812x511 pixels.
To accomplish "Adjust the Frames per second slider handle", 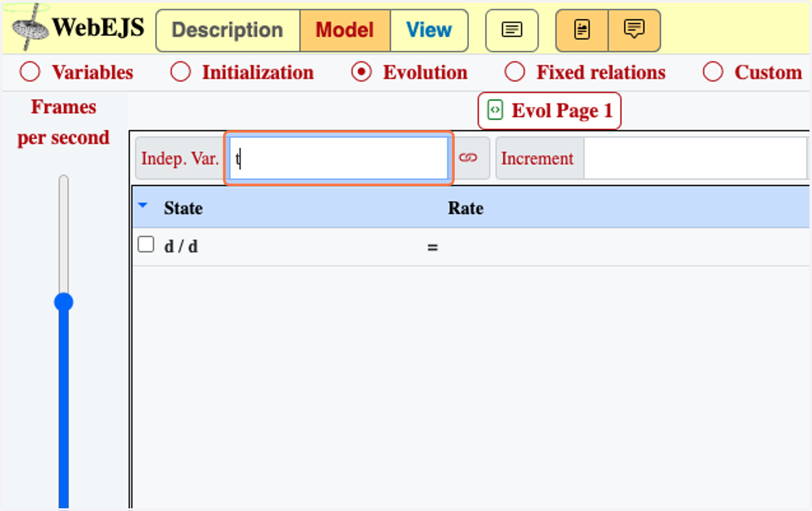I will pos(64,302).
